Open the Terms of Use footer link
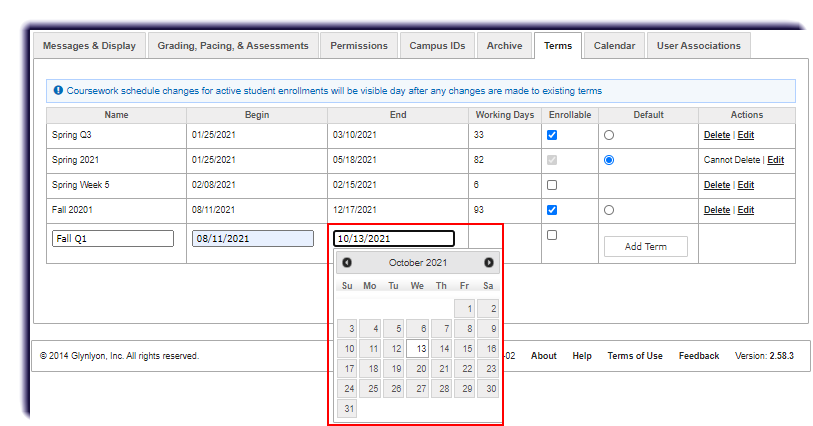Image resolution: width=813 pixels, height=426 pixels. (635, 356)
